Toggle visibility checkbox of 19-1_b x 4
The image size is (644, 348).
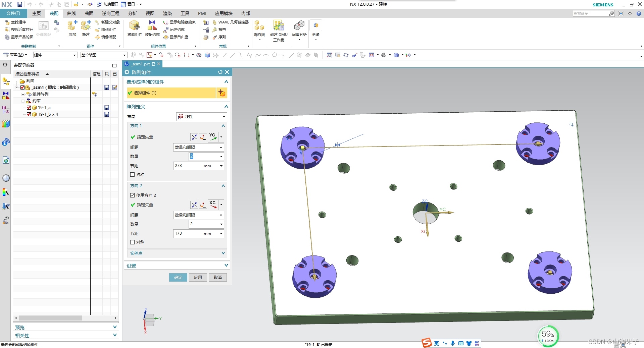pos(29,114)
